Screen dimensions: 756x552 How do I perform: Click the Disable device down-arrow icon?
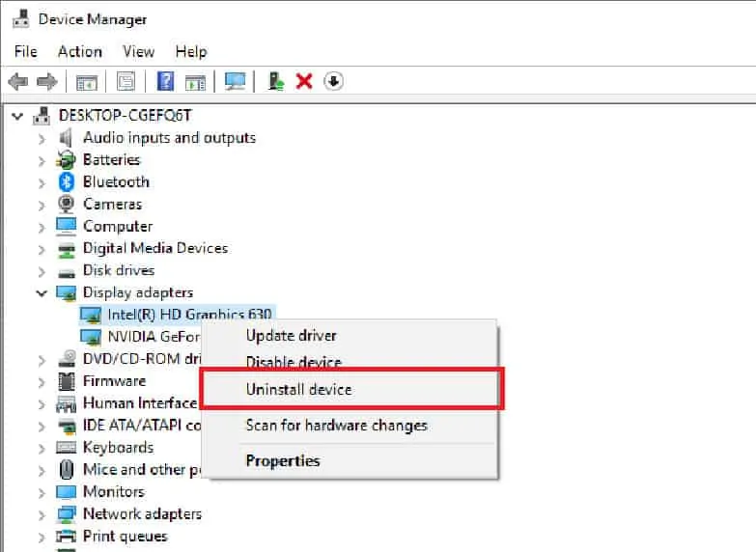pos(334,81)
